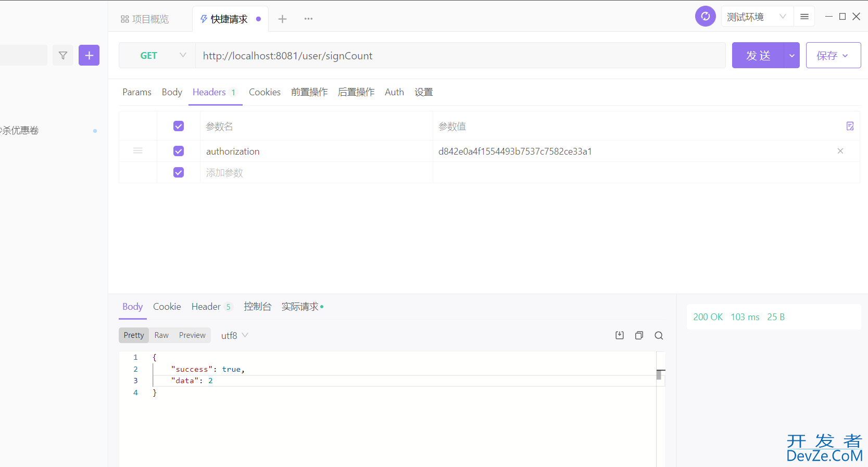Toggle the 添加参数 row checkbox
The height and width of the screenshot is (467, 868).
(x=179, y=172)
